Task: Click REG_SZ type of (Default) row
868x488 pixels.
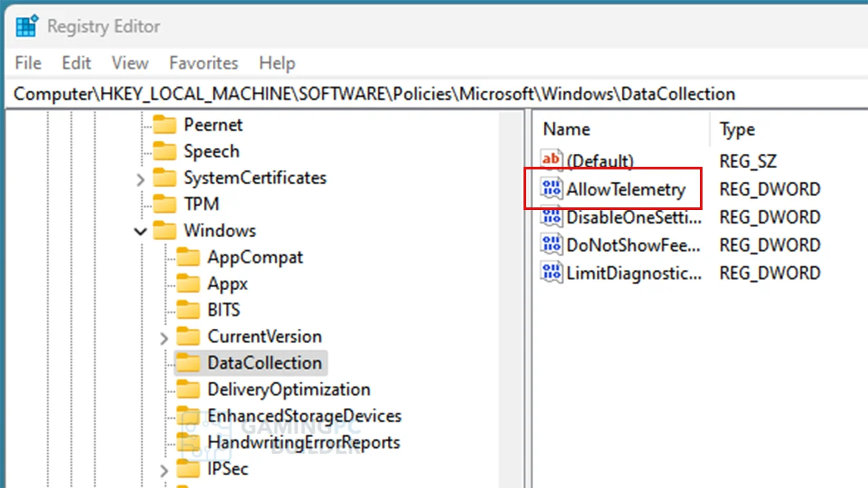Action: pos(748,161)
